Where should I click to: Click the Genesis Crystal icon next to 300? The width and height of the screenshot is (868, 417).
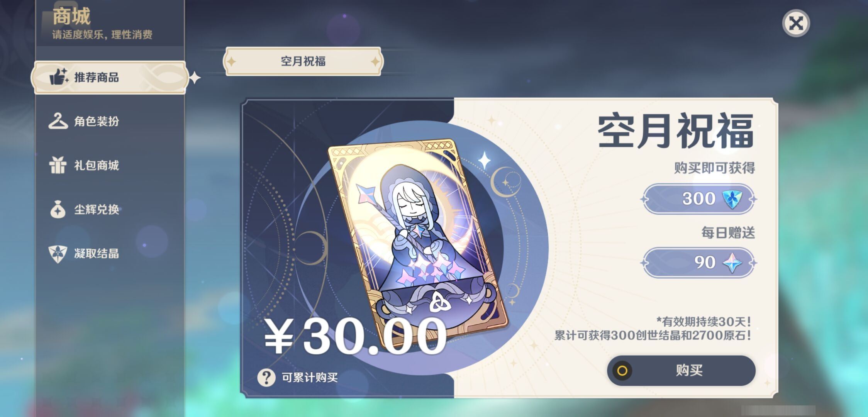click(x=732, y=199)
